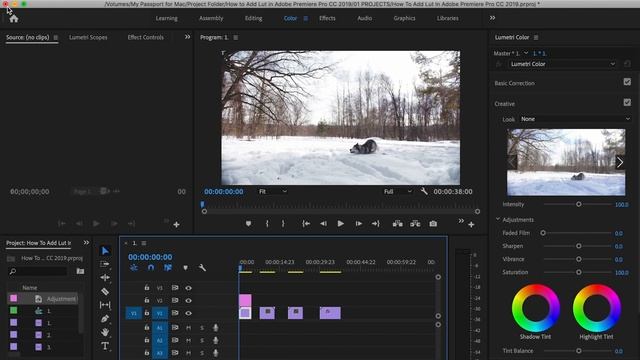Image resolution: width=640 pixels, height=360 pixels.
Task: Click the timeline timecode 00:00:00:00
Action: point(150,257)
